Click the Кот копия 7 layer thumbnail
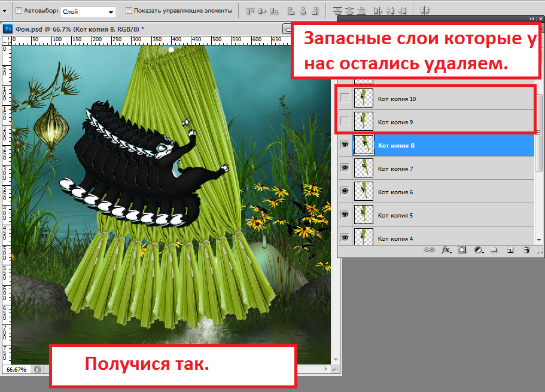 [x=364, y=168]
